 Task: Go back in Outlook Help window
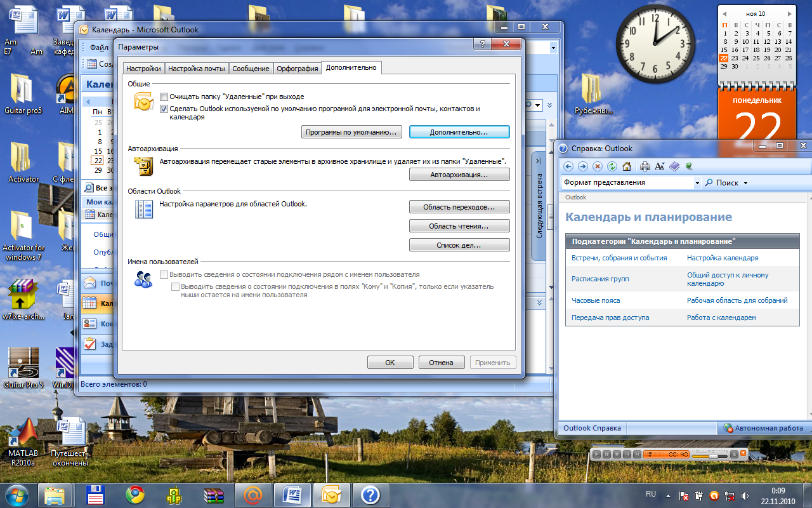click(568, 166)
